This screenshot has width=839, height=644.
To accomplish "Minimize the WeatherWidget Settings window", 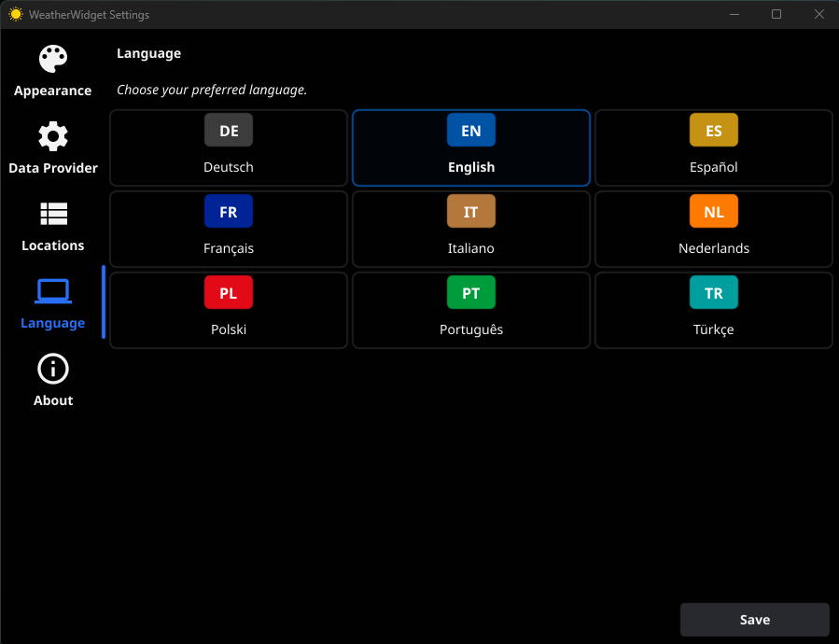I will 734,14.
